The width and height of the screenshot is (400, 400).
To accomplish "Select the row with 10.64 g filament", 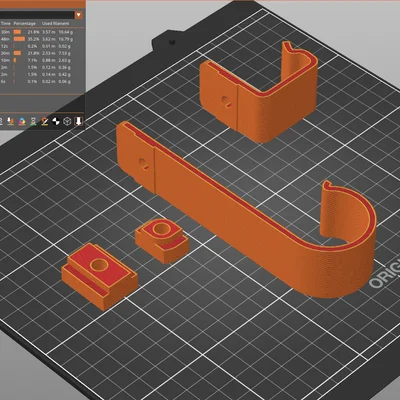I will point(37,32).
